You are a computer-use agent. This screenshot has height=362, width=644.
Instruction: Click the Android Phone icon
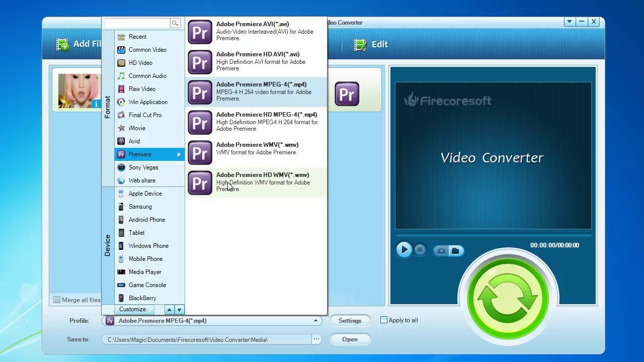121,220
